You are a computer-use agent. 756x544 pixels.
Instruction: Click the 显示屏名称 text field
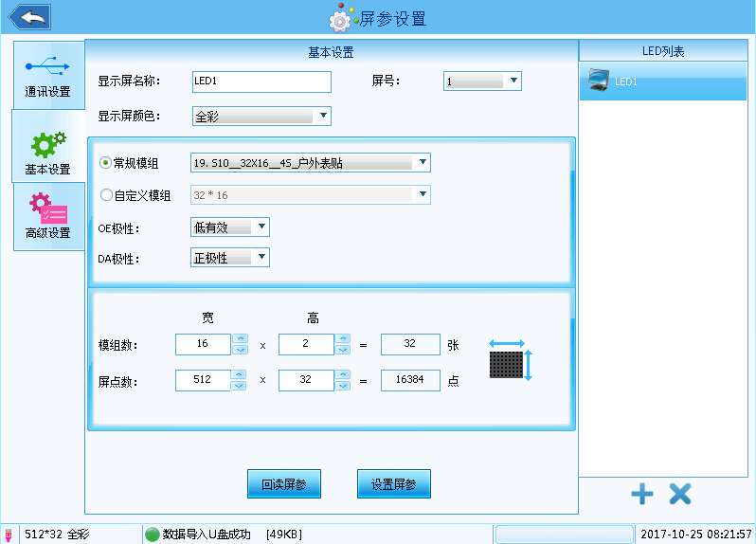coord(261,82)
